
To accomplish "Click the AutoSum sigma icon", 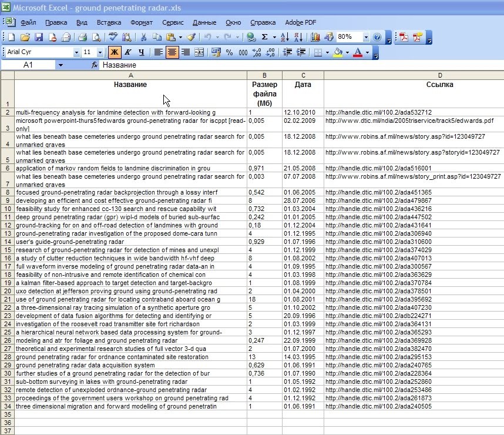I will [264, 37].
